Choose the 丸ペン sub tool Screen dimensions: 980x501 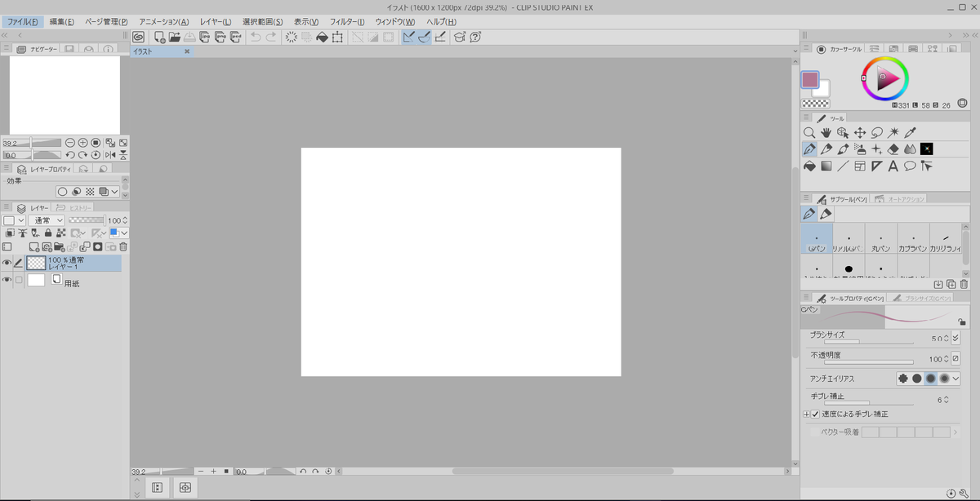tap(880, 242)
